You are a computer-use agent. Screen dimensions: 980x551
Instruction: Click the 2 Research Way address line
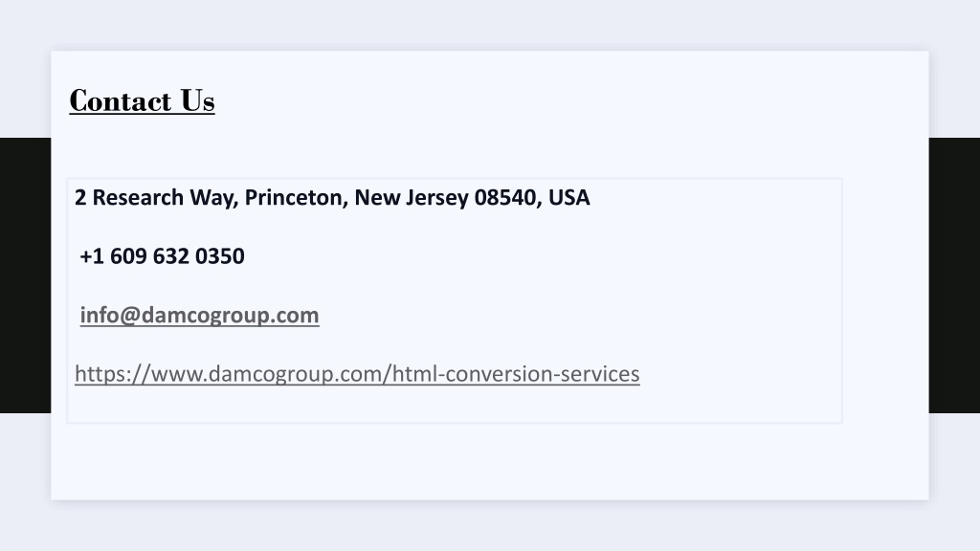tap(332, 197)
